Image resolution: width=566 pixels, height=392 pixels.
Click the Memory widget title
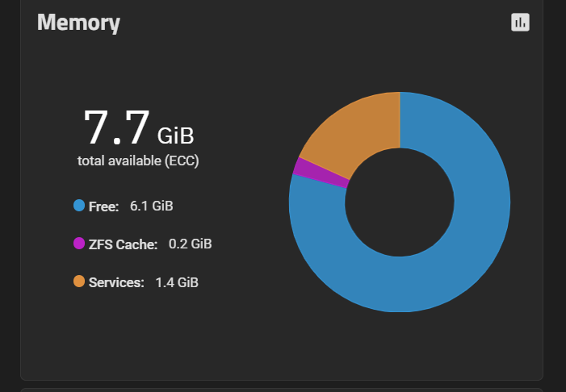pyautogui.click(x=78, y=23)
